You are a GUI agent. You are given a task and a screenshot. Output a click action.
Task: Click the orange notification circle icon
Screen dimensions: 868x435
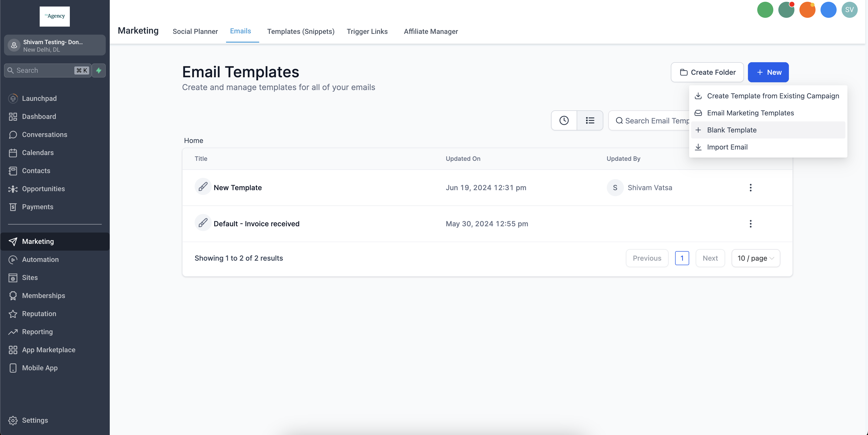pos(807,10)
